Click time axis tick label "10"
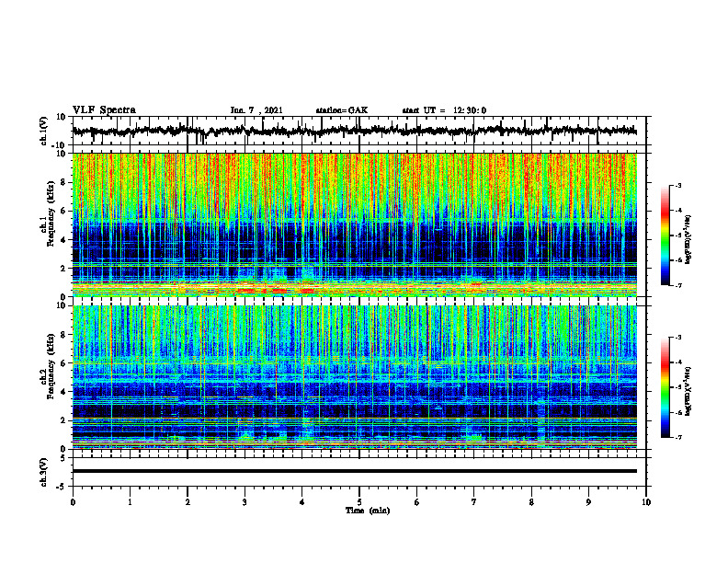This screenshot has width=728, height=563. point(646,502)
